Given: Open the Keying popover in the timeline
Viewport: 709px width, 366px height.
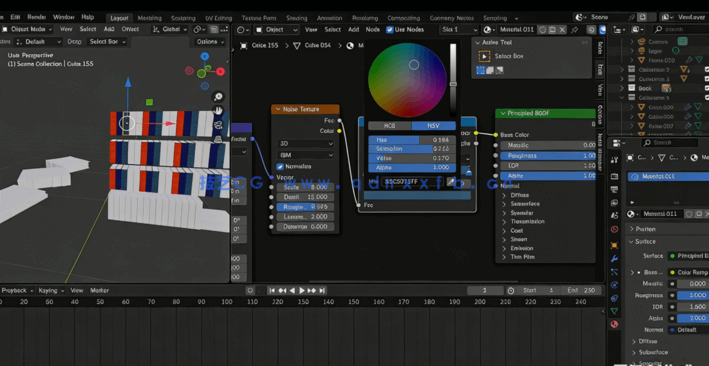Looking at the screenshot, I should click(50, 290).
